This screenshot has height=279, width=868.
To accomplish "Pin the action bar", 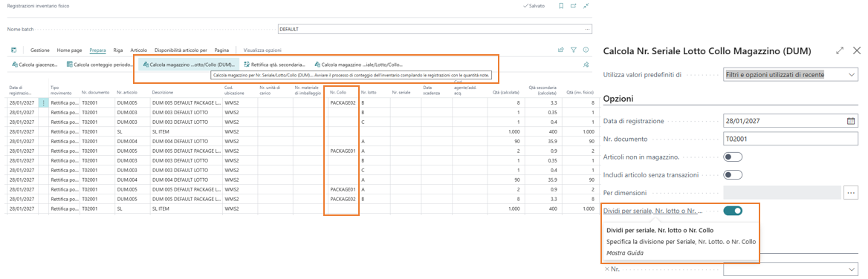I will (586, 65).
